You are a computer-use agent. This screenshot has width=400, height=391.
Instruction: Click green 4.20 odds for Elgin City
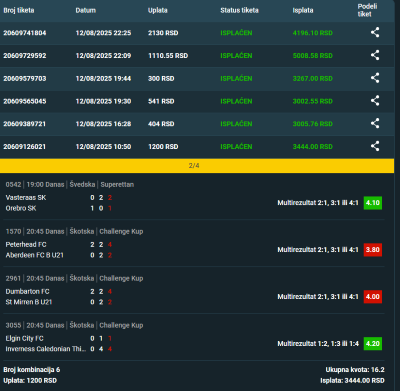(373, 344)
